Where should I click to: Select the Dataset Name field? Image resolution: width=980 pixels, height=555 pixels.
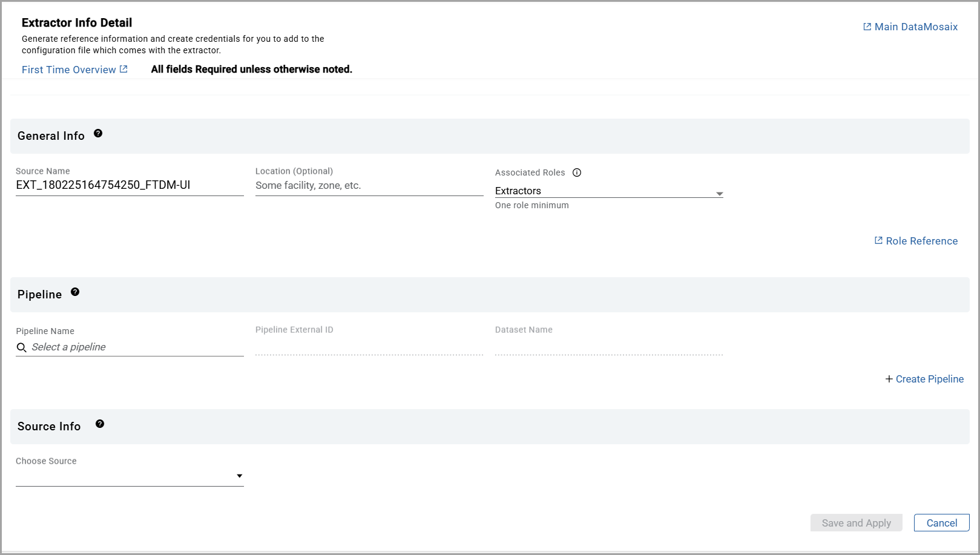click(x=608, y=346)
